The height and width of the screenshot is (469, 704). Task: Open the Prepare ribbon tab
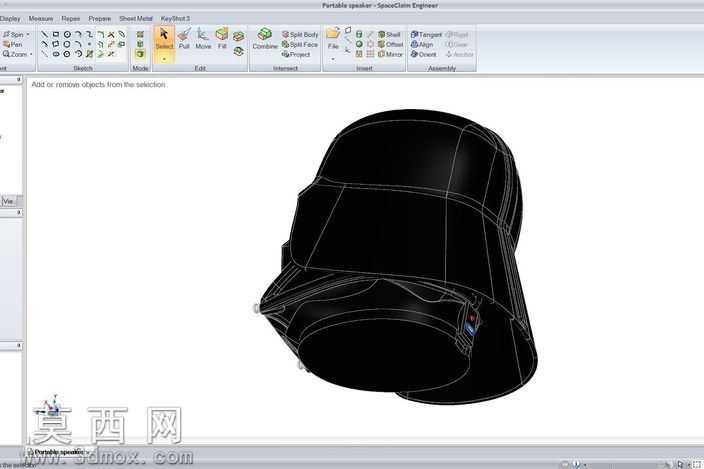[x=100, y=18]
